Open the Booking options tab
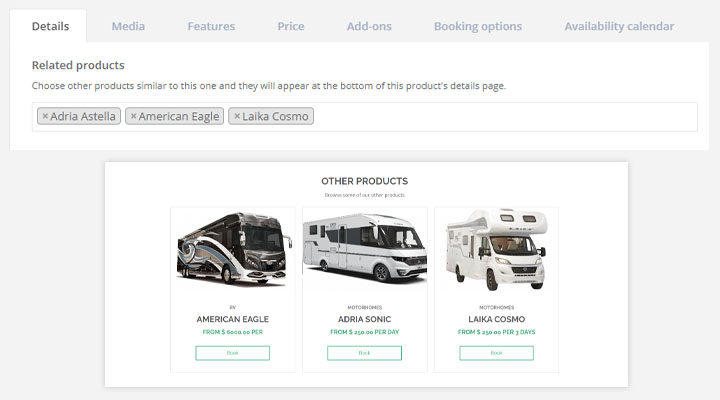Image resolution: width=720 pixels, height=400 pixels. tap(478, 26)
